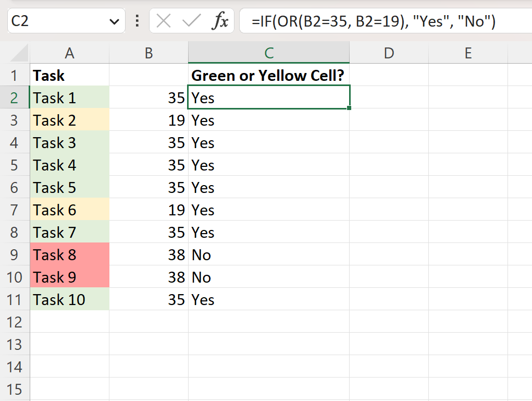The width and height of the screenshot is (532, 401).
Task: Click the selected 'Yes' cell C2
Action: click(269, 98)
